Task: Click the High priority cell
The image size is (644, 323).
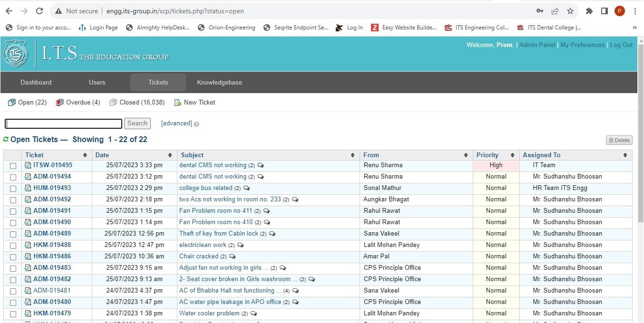Action: click(x=496, y=165)
